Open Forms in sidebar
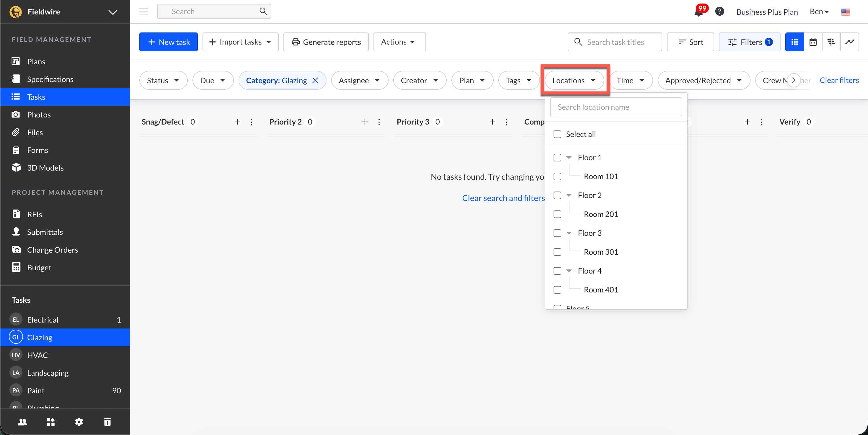This screenshot has width=868, height=435. click(65, 150)
